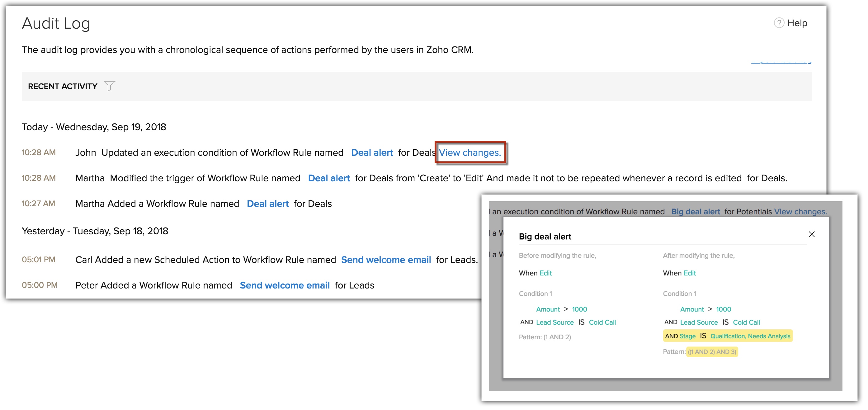Click the Help question mark icon
Viewport: 868px width, 410px height.
click(x=779, y=23)
